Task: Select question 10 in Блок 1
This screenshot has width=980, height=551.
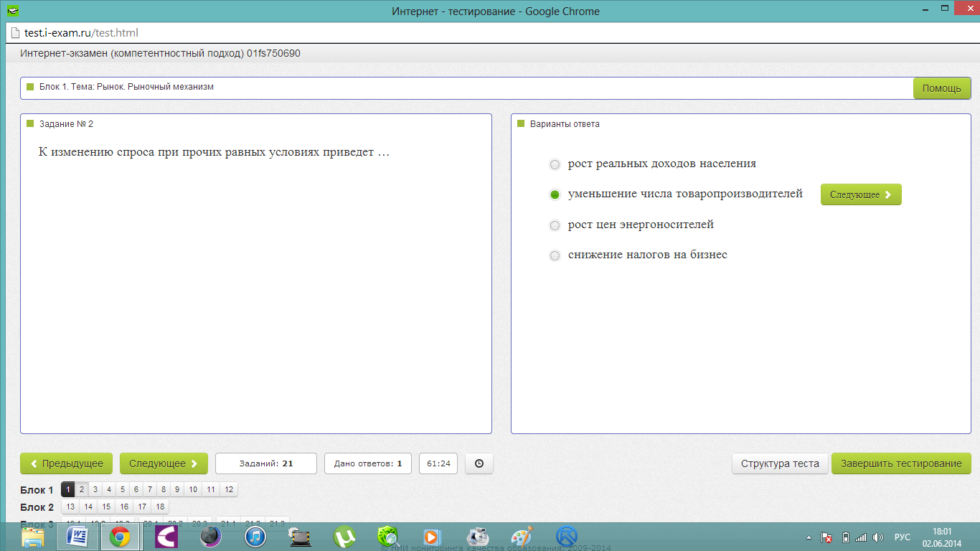Action: [193, 489]
